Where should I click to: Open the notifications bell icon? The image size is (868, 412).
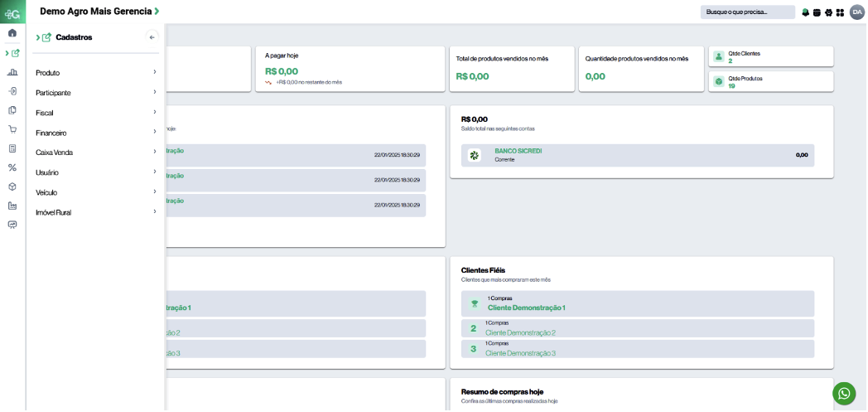(x=805, y=12)
